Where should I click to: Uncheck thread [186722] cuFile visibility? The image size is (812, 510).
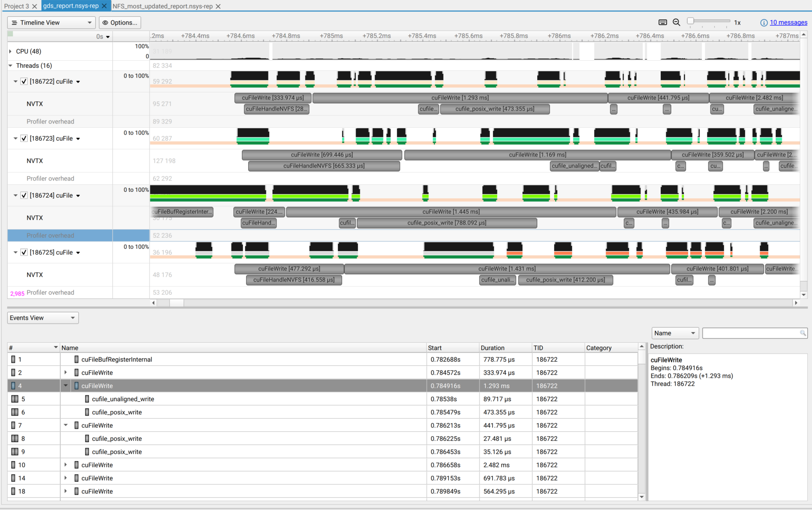(x=24, y=81)
